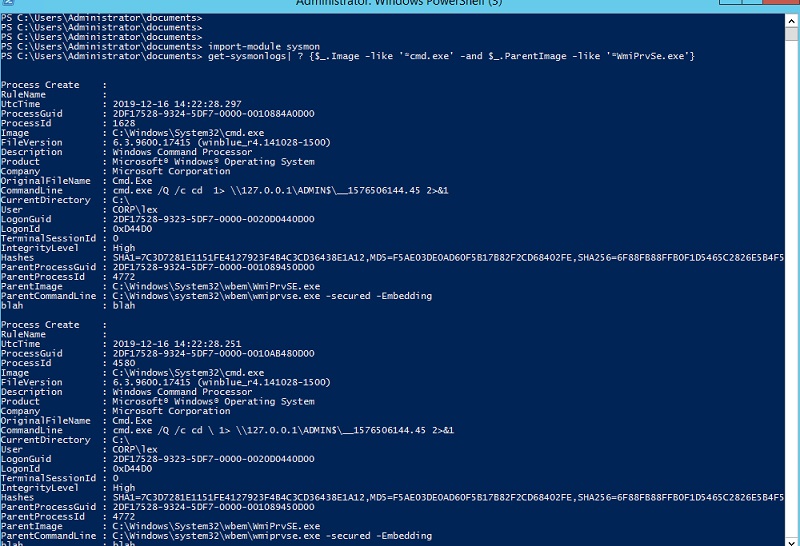800x546 pixels.
Task: Click the CommandLine containing 'cd \ 1>'
Action: pos(283,430)
